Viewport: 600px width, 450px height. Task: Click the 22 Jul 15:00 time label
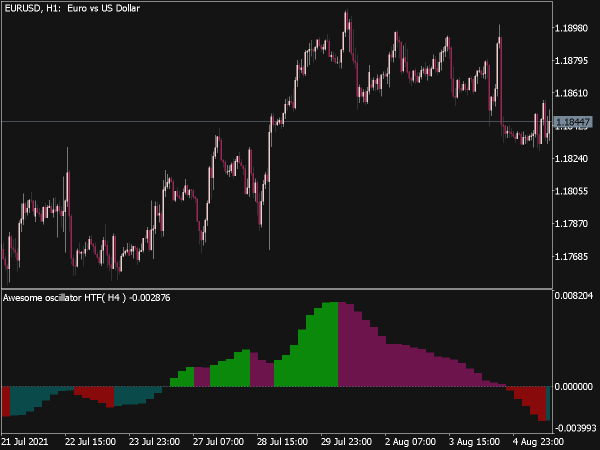tap(90, 442)
